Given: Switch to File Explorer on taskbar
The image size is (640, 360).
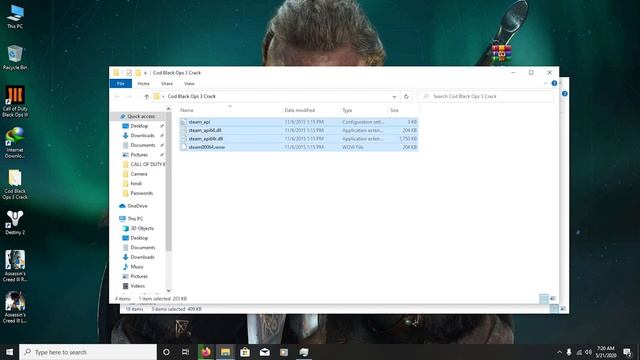Looking at the screenshot, I should pos(225,352).
